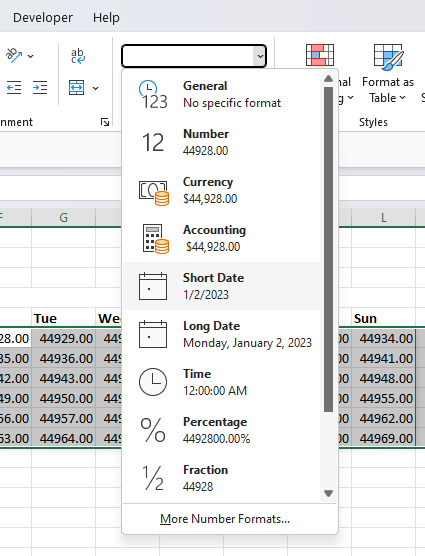Viewport: 425px width, 556px height.
Task: Click the Increase Indent icon
Action: click(x=40, y=88)
